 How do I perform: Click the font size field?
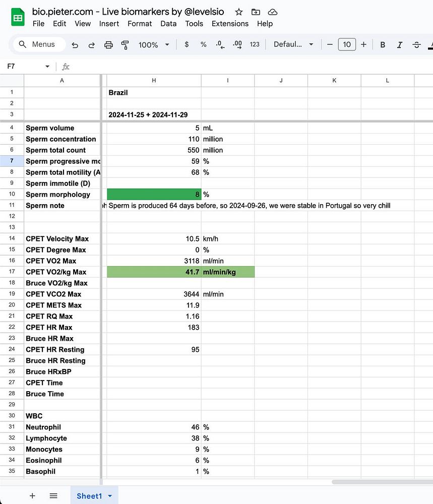[x=347, y=44]
